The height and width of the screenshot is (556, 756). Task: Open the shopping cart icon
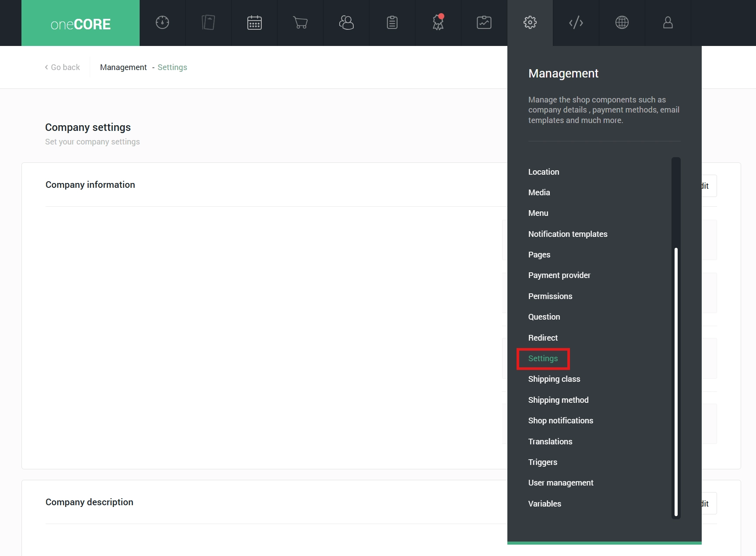pos(300,23)
